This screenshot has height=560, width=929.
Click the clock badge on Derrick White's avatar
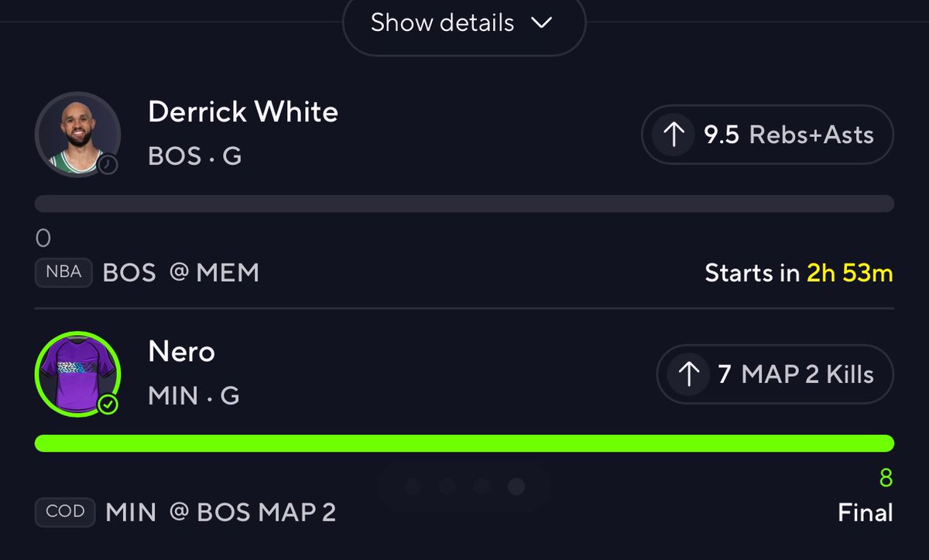[108, 164]
